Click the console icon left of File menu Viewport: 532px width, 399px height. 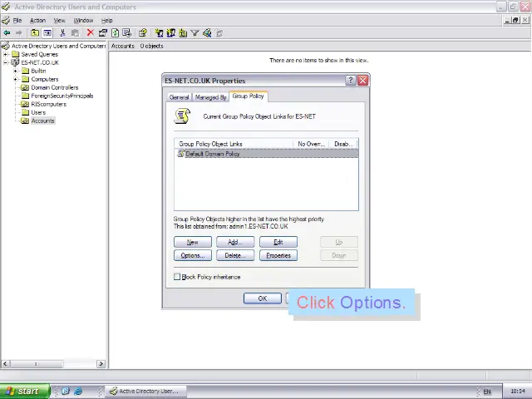click(6, 20)
